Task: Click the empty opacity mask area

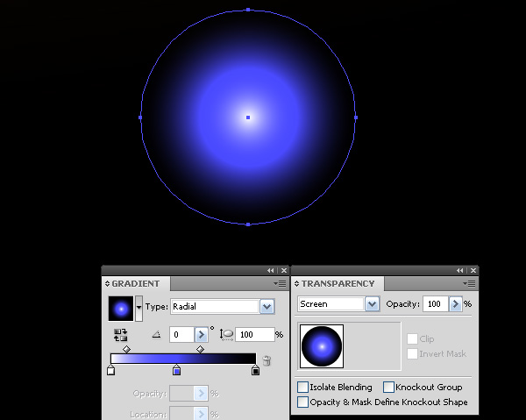Action: coord(373,346)
